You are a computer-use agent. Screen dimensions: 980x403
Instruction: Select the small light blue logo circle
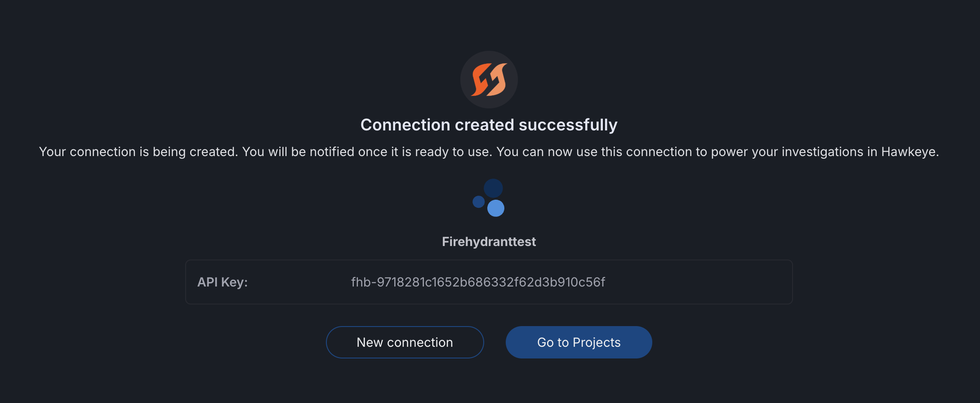click(478, 201)
